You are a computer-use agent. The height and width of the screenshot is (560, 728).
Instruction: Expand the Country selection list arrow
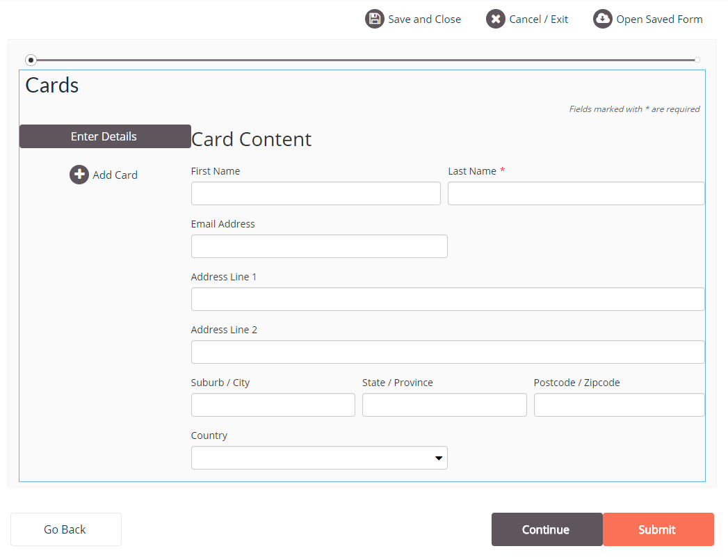click(x=439, y=458)
